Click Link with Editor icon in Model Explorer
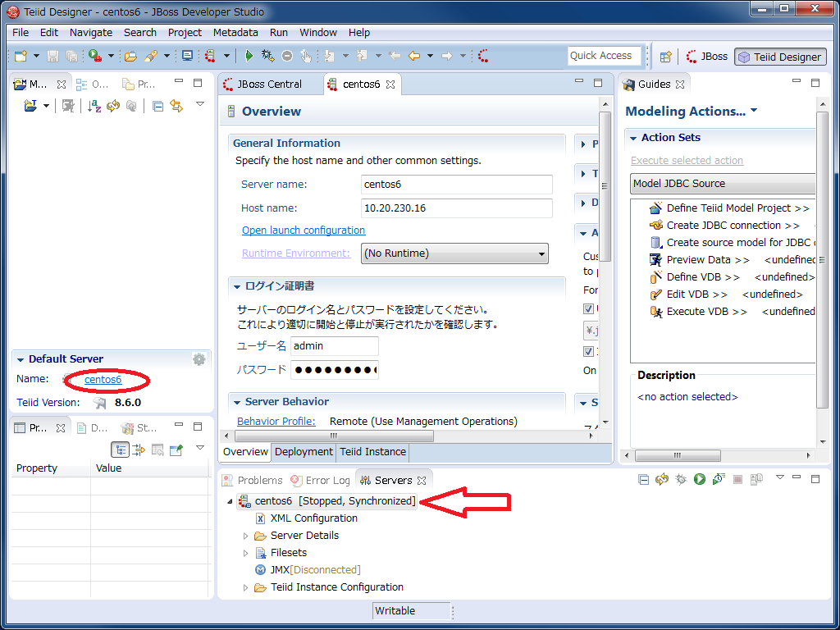Screen dimensions: 840x630 [x=176, y=106]
